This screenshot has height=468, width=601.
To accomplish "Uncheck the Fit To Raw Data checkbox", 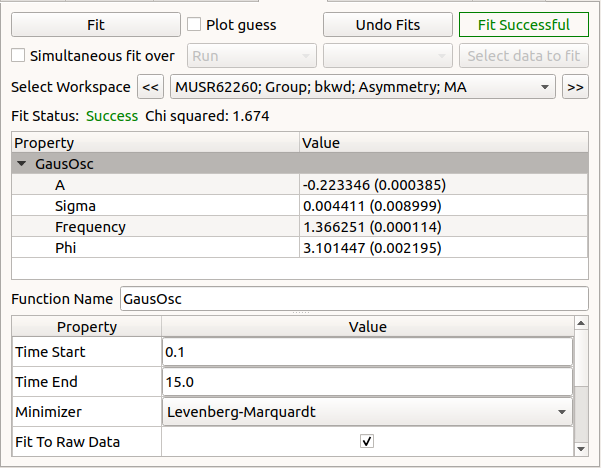I will click(x=367, y=441).
